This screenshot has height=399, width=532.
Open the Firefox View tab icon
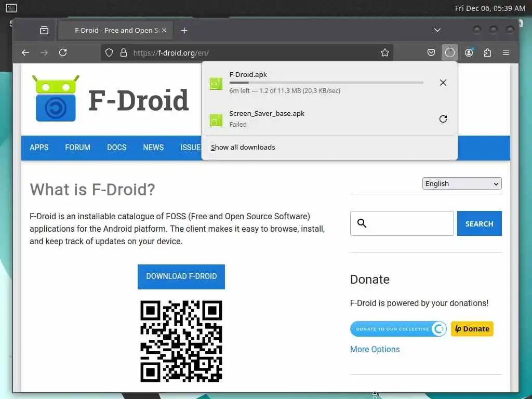[44, 31]
